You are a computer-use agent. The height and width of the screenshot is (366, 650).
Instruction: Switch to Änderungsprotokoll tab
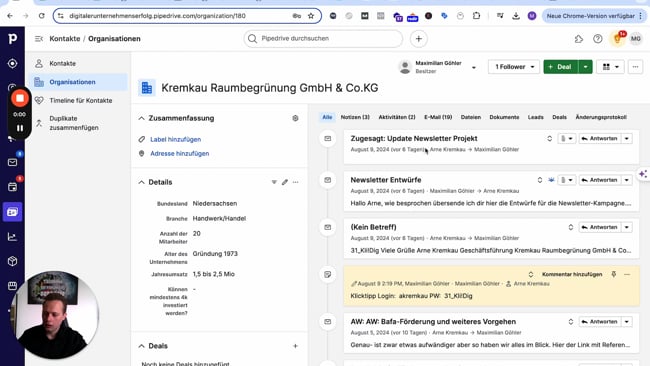(601, 117)
